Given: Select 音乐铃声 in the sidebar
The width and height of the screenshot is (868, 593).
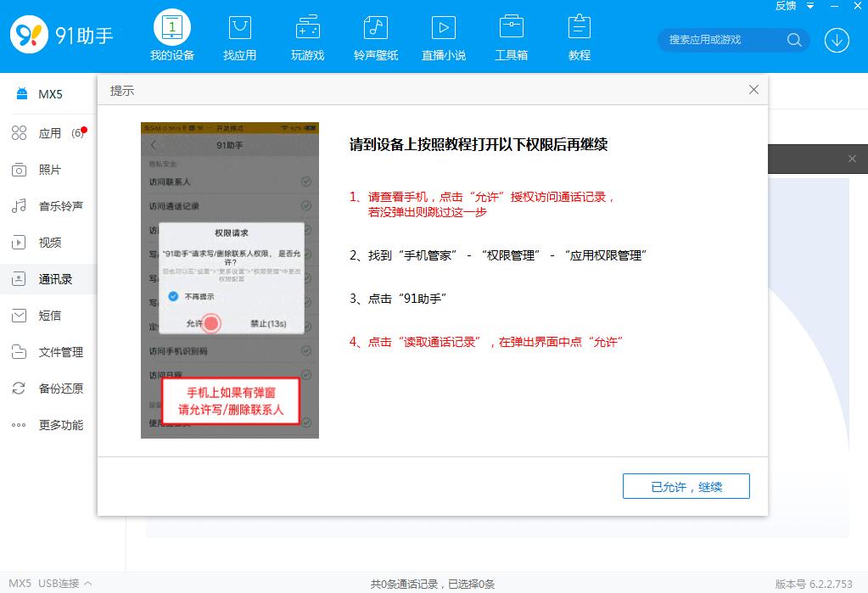Looking at the screenshot, I should tap(55, 206).
